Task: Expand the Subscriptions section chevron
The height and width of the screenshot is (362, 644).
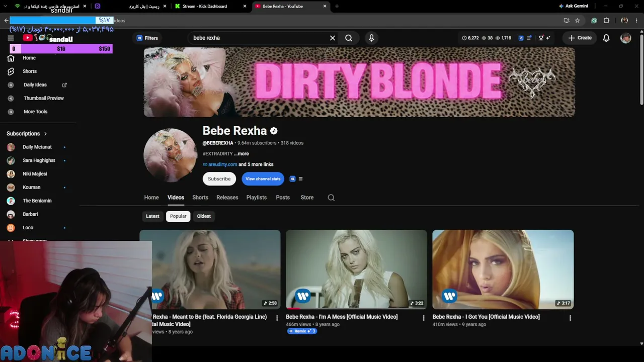Action: click(x=45, y=134)
